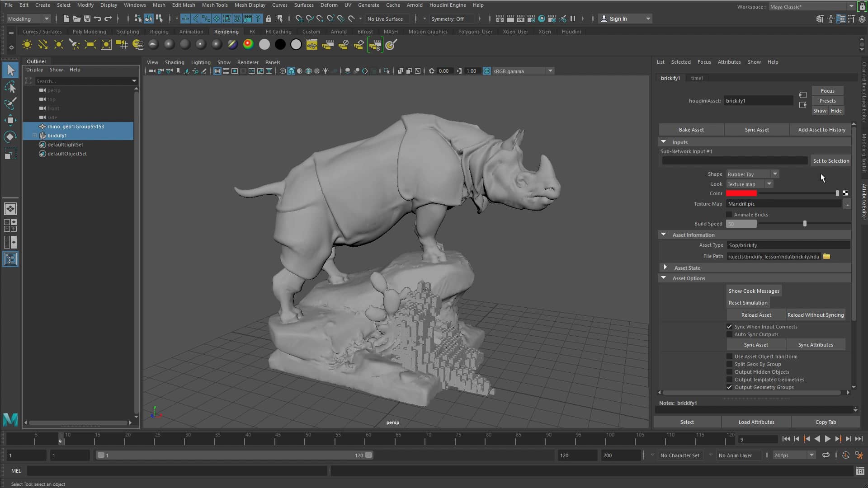Collapse the Asset Options section
This screenshot has width=868, height=488.
tap(663, 278)
